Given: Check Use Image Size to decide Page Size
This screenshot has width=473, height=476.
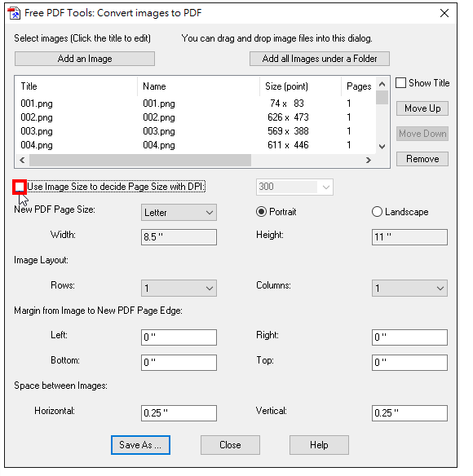Looking at the screenshot, I should pos(20,187).
